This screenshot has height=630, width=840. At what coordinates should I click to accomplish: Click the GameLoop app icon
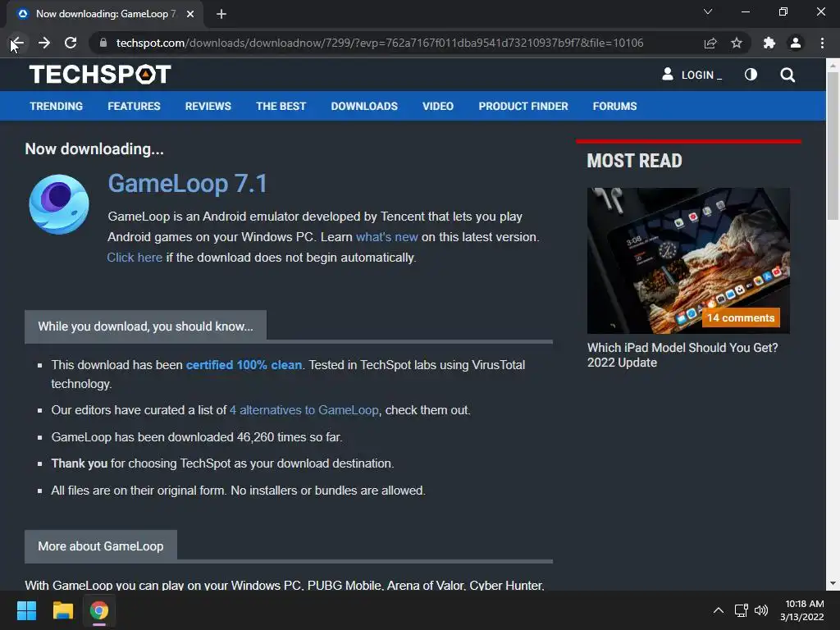coord(59,204)
